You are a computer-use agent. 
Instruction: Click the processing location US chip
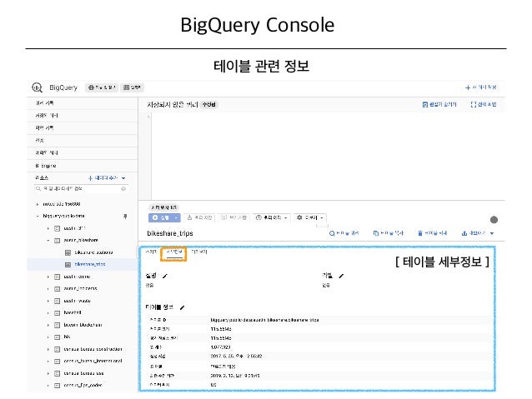164,207
